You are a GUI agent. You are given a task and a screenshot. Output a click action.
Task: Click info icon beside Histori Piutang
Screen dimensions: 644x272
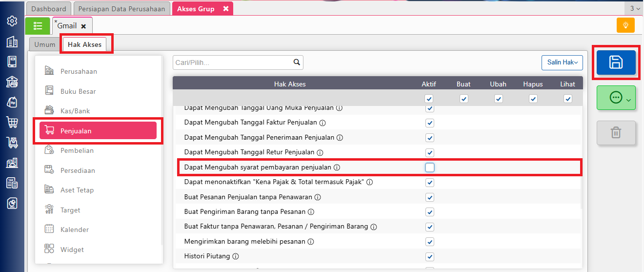pyautogui.click(x=236, y=256)
